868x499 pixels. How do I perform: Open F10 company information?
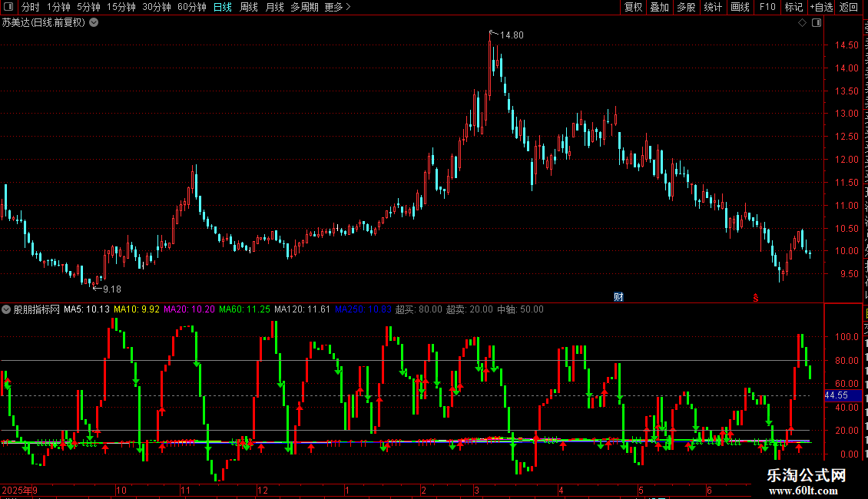pos(767,7)
